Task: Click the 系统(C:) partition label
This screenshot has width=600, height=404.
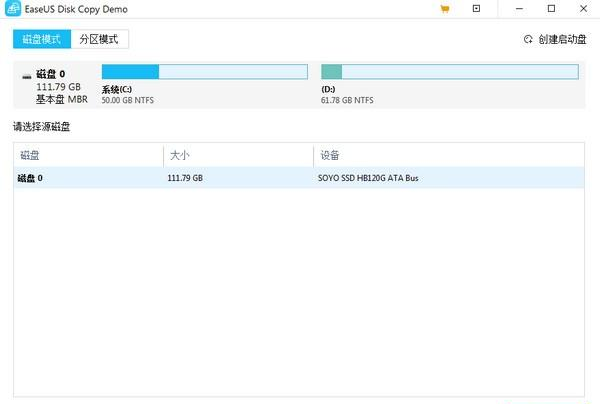Action: coord(117,90)
